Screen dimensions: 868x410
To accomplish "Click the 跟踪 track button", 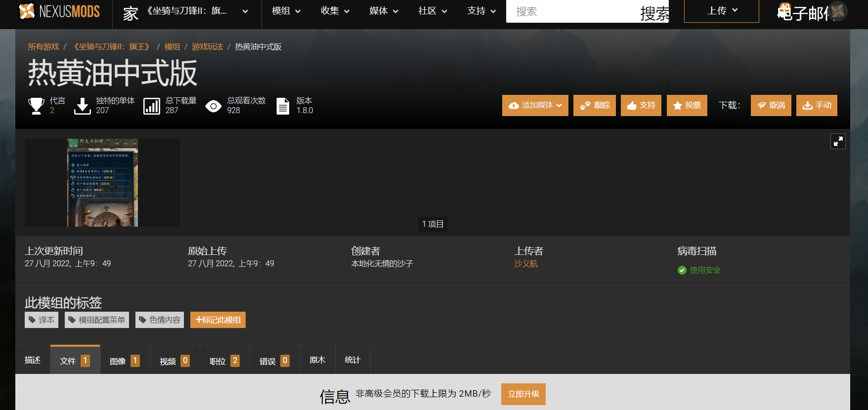I will (x=595, y=105).
